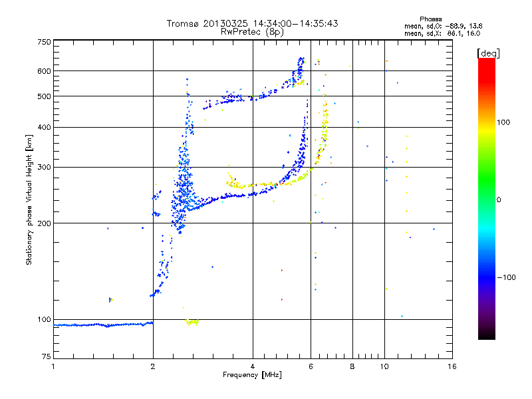Image resolution: width=532 pixels, height=399 pixels.
Task: Click the y-axis tick label '500'
Action: point(44,96)
